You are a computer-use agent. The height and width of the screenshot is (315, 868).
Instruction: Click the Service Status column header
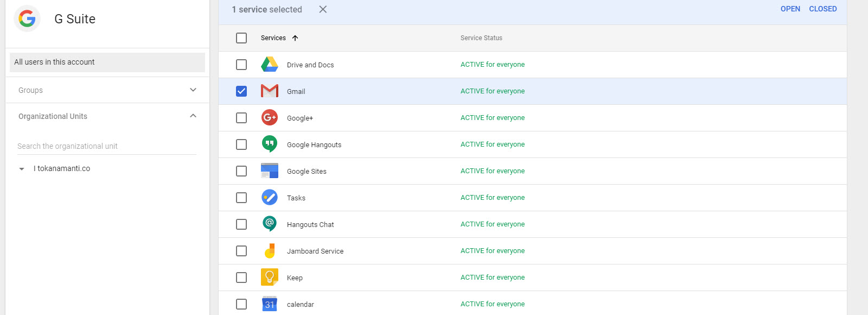pyautogui.click(x=481, y=38)
